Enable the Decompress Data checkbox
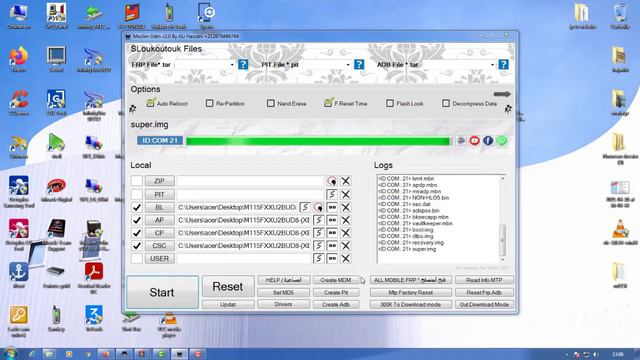Image resolution: width=640 pixels, height=360 pixels. click(446, 103)
